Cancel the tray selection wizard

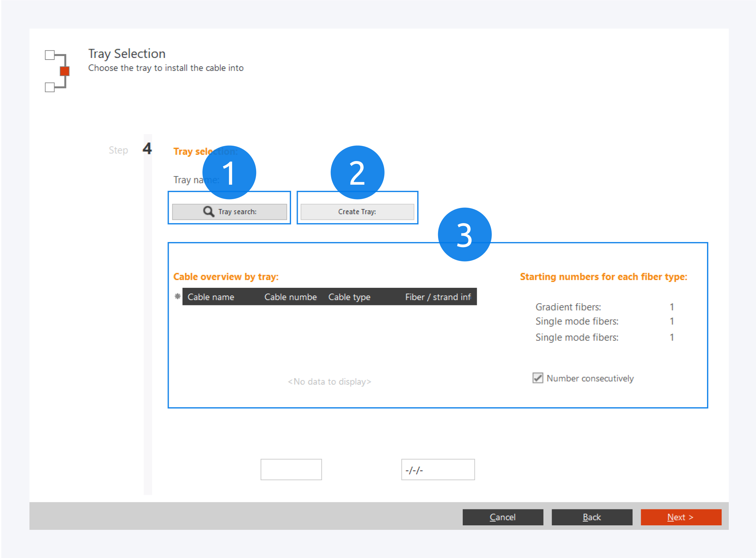[x=502, y=517]
